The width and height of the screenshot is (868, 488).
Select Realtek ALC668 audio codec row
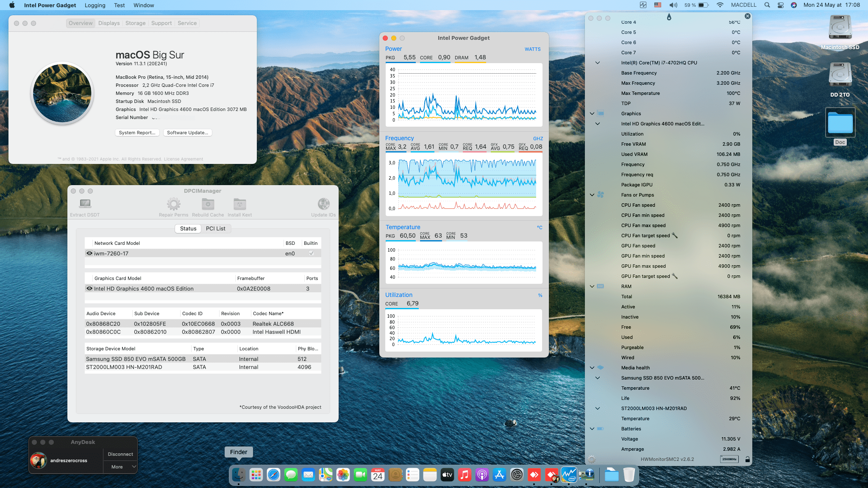tap(203, 324)
